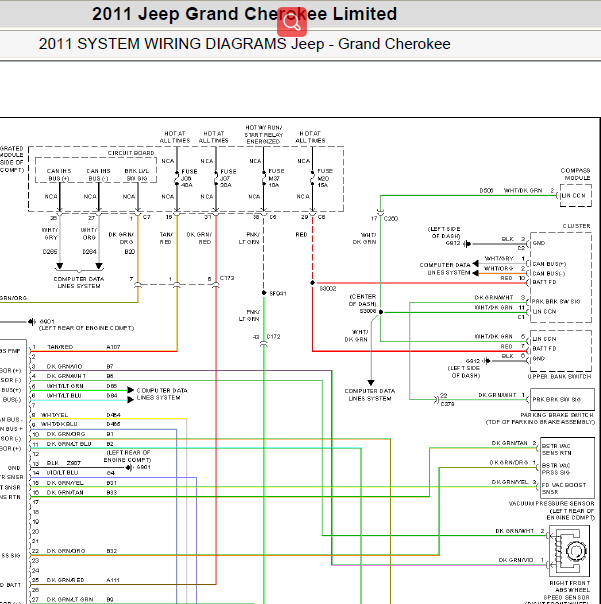Click the red magnifier zoom icon
This screenshot has width=601, height=604.
[292, 22]
